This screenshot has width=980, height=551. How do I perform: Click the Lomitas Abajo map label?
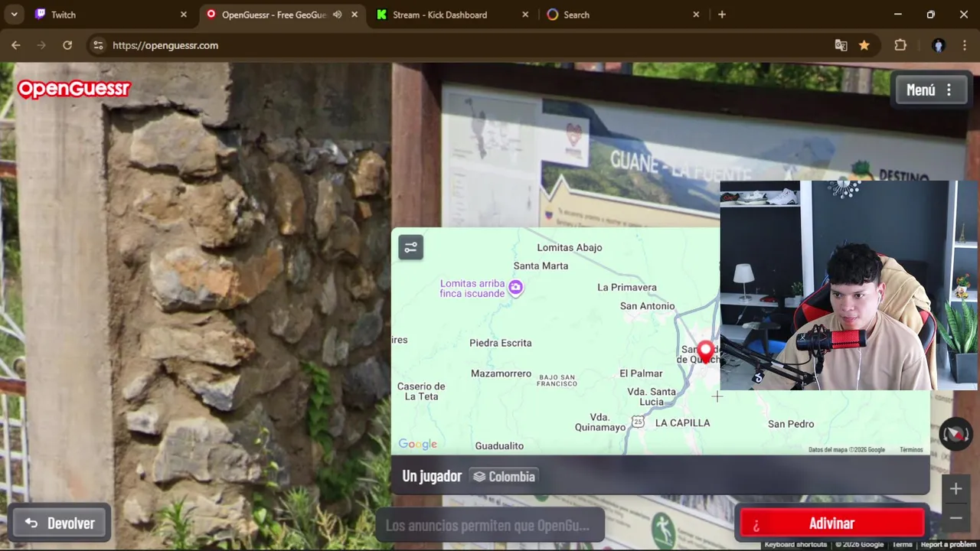(570, 247)
